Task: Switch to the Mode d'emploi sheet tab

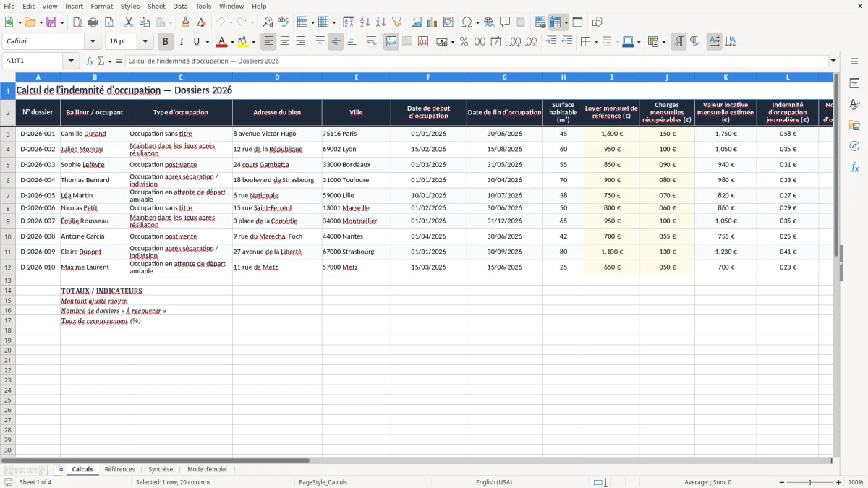Action: [207, 469]
